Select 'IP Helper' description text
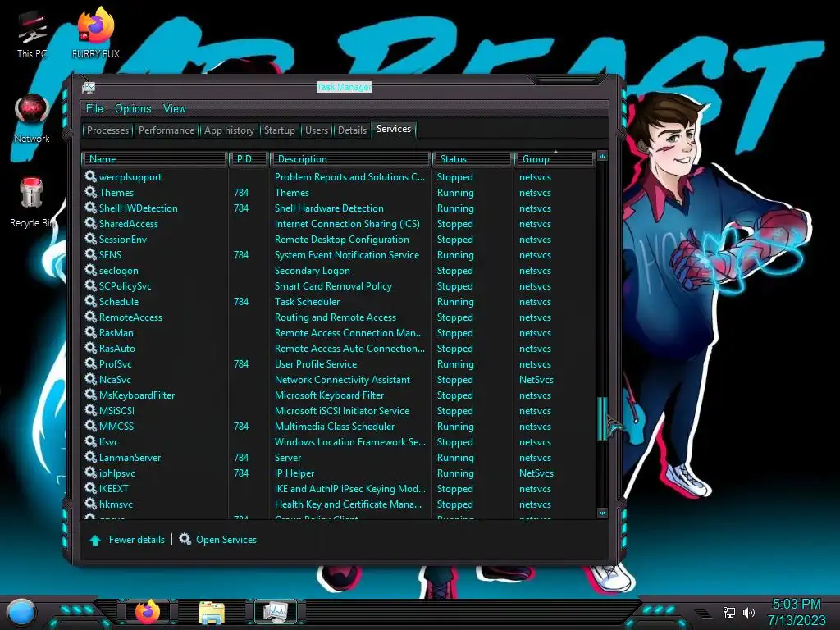The width and height of the screenshot is (840, 630). [294, 473]
